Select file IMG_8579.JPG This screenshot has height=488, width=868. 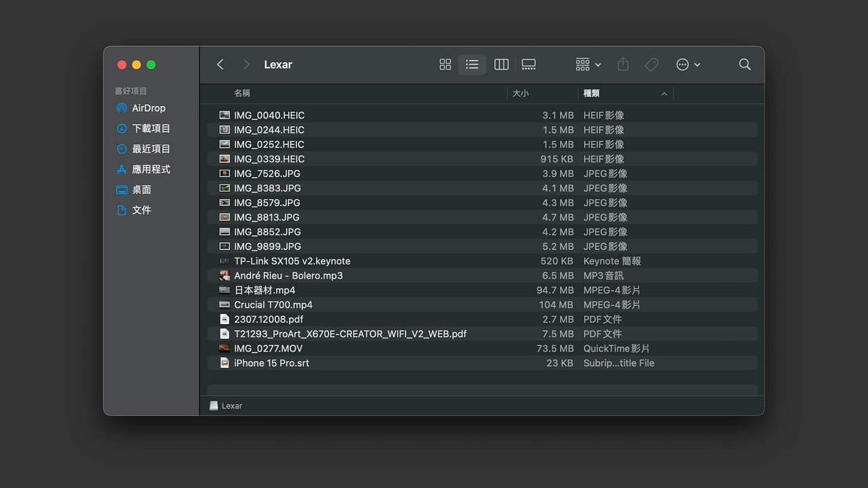[482, 203]
